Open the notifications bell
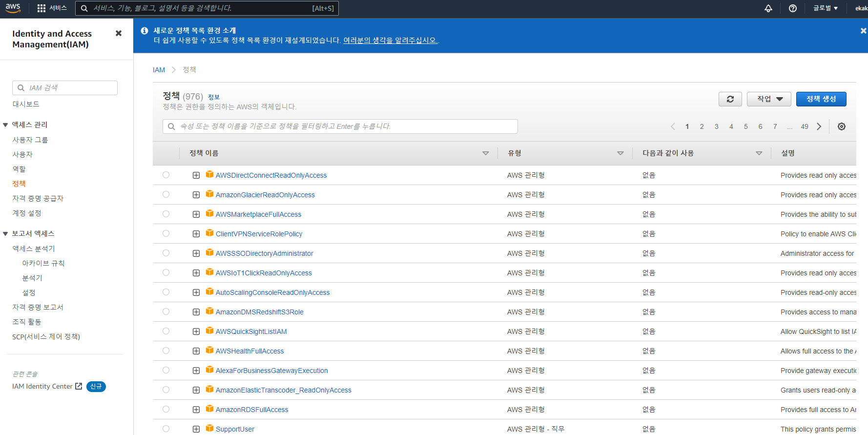Image resolution: width=868 pixels, height=435 pixels. [x=768, y=8]
